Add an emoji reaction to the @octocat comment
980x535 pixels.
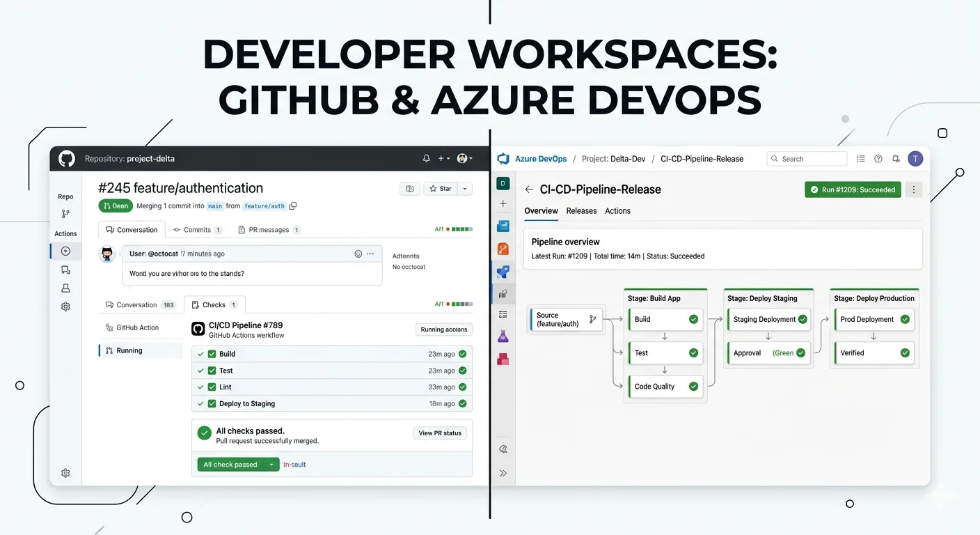[x=358, y=254]
